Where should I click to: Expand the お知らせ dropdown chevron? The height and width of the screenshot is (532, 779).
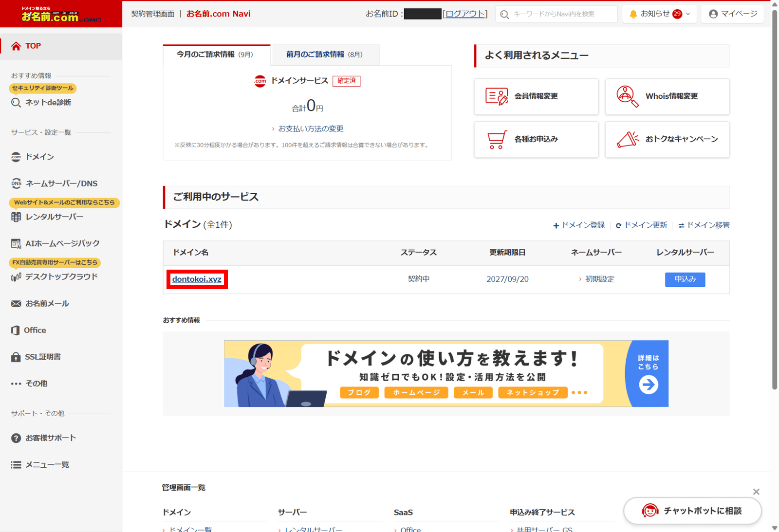688,14
